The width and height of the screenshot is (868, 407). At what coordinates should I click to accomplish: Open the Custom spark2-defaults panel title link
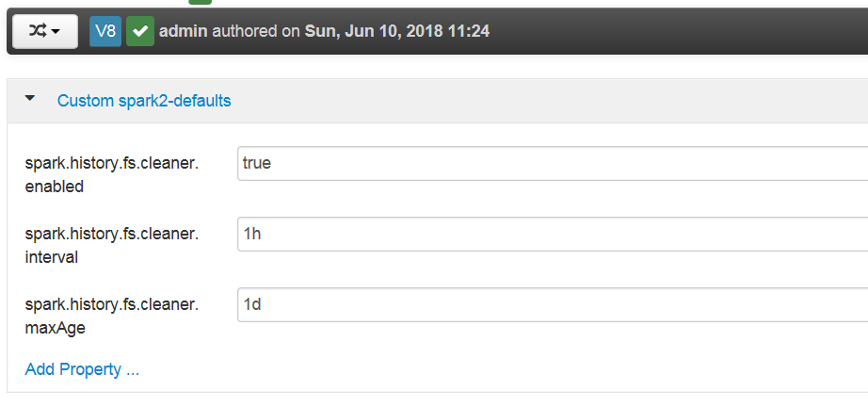click(x=144, y=100)
